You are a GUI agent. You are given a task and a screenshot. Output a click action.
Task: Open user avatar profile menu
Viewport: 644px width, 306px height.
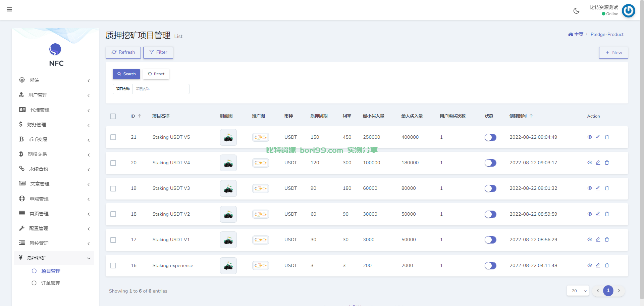628,11
